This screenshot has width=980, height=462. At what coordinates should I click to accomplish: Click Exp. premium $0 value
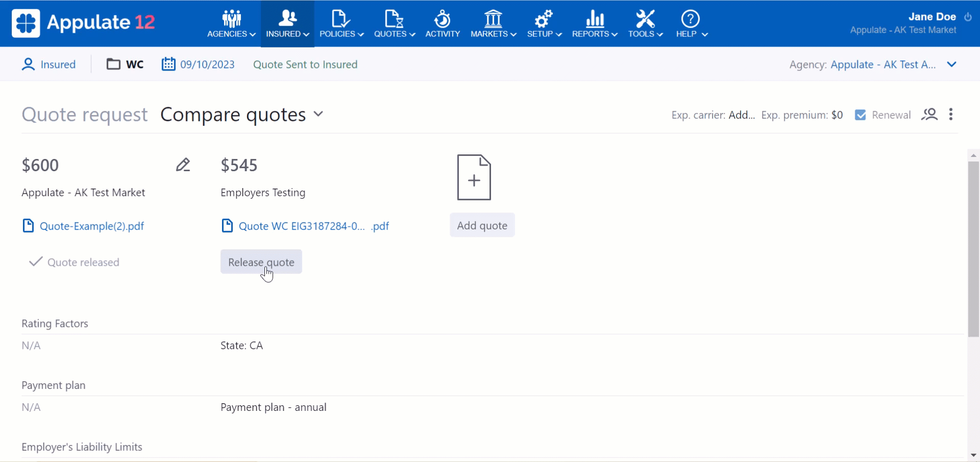(837, 115)
